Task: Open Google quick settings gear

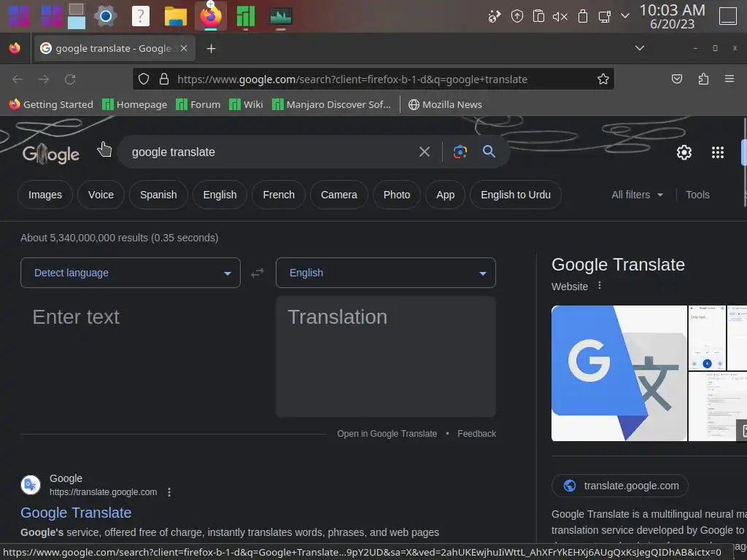Action: 684,152
